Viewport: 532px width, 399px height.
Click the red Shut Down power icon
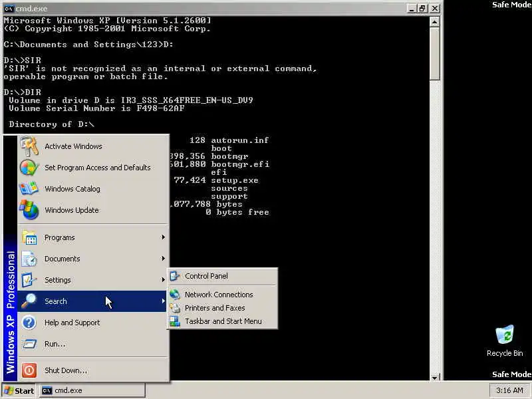29,370
